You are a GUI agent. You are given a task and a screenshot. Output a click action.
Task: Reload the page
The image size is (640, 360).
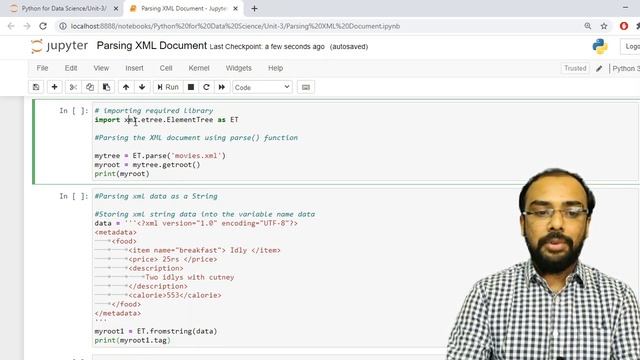[x=43, y=26]
